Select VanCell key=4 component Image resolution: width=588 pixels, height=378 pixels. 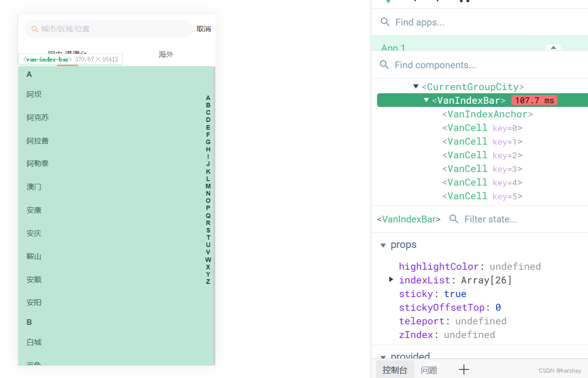coord(482,182)
